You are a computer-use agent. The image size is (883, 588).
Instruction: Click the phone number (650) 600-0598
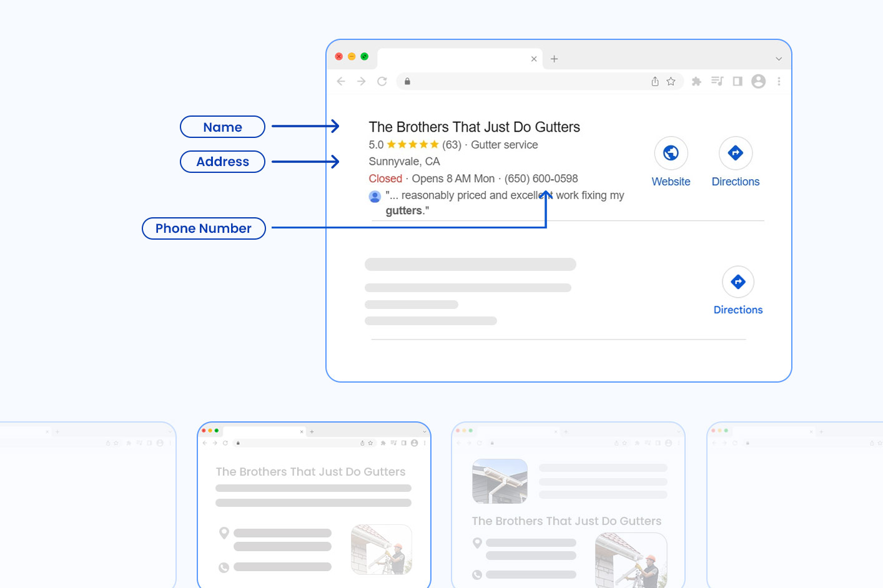(541, 179)
